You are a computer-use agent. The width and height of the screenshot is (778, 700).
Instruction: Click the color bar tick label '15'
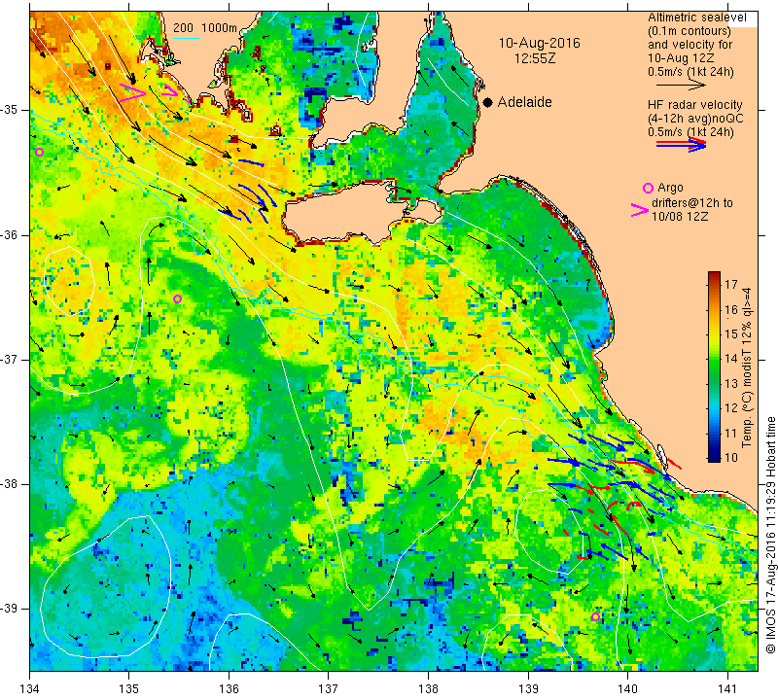(731, 333)
